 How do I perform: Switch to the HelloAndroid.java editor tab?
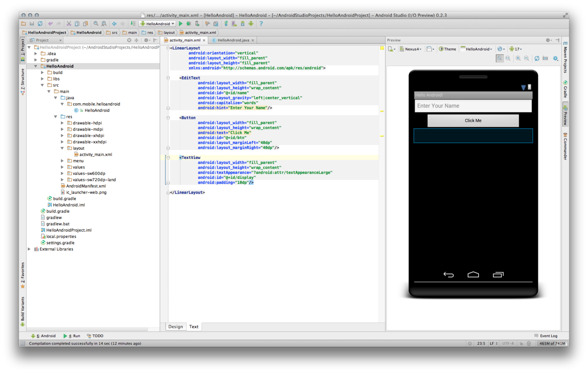[233, 40]
